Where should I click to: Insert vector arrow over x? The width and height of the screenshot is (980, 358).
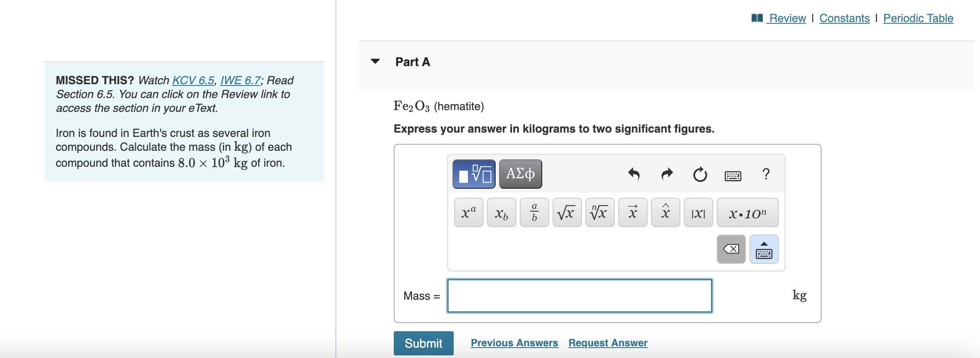coord(632,212)
